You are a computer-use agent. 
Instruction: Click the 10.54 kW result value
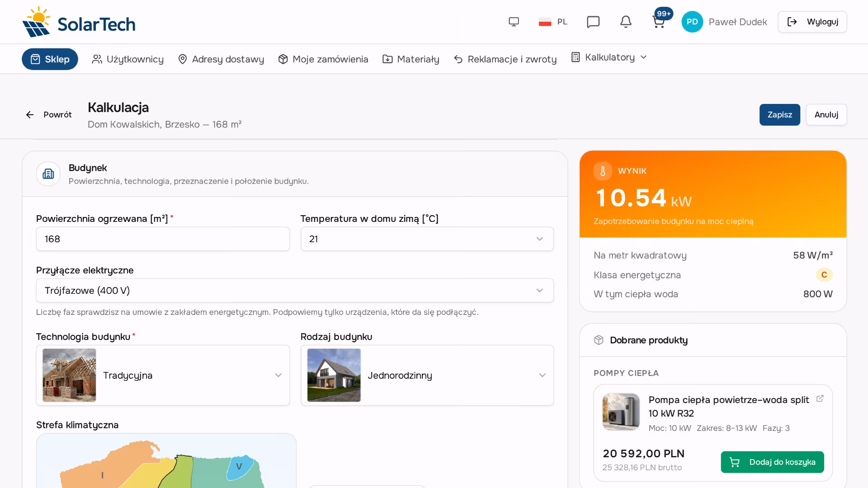tap(644, 198)
